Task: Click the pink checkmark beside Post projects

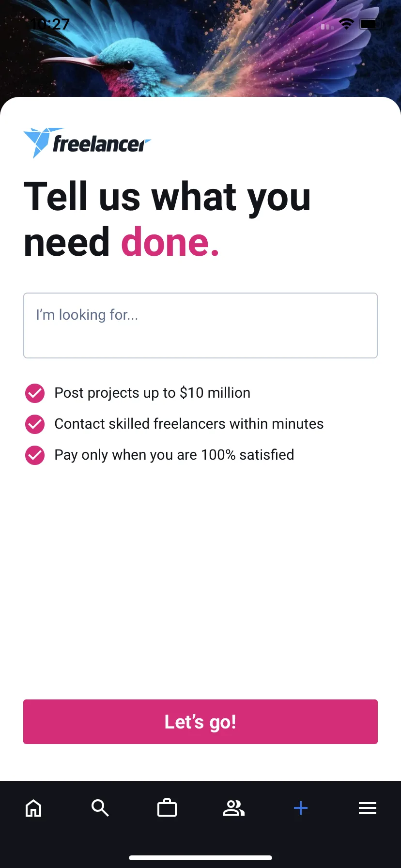Action: point(35,393)
